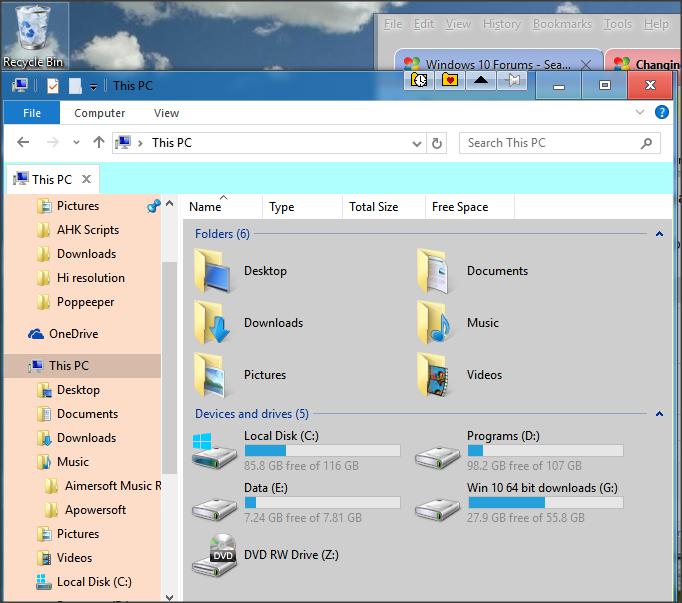Open Videos under This PC in navigation pane

74,558
